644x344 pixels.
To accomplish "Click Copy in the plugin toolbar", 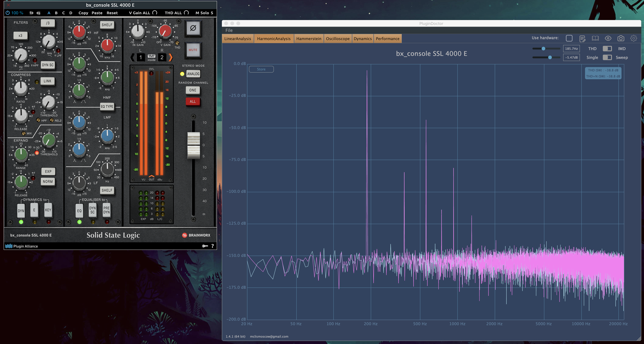I will click(x=83, y=13).
